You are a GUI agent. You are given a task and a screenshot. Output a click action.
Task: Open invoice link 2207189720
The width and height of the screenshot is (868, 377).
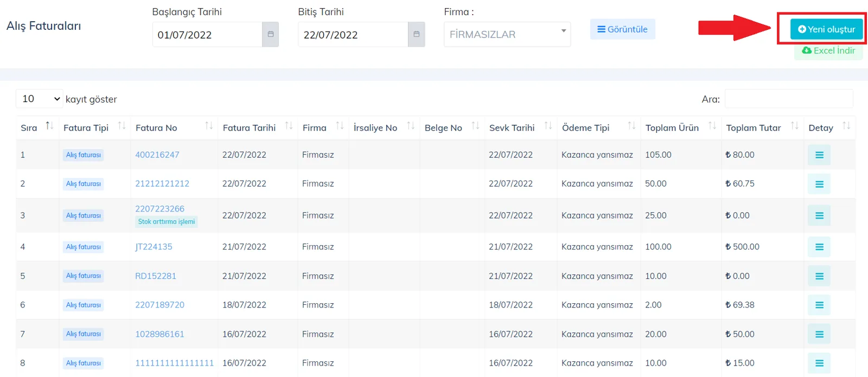pos(160,305)
